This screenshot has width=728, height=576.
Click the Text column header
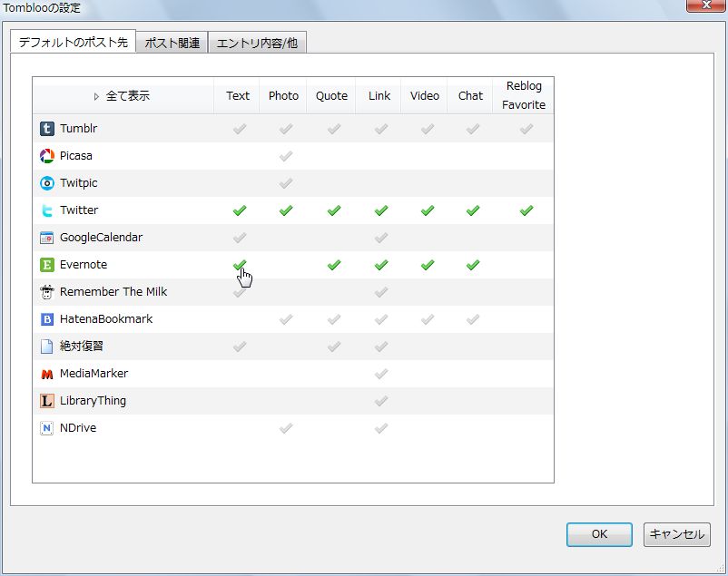(238, 95)
